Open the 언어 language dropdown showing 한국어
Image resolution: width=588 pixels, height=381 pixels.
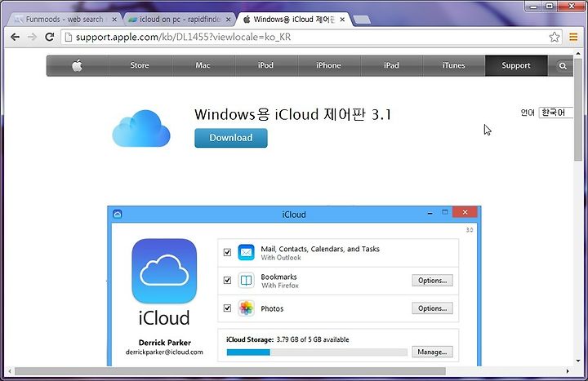point(556,113)
